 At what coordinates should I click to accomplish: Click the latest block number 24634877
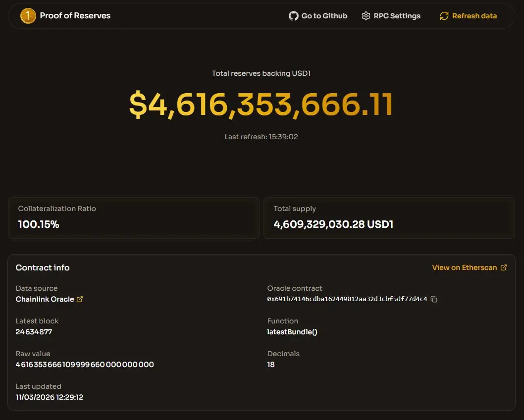(34, 332)
